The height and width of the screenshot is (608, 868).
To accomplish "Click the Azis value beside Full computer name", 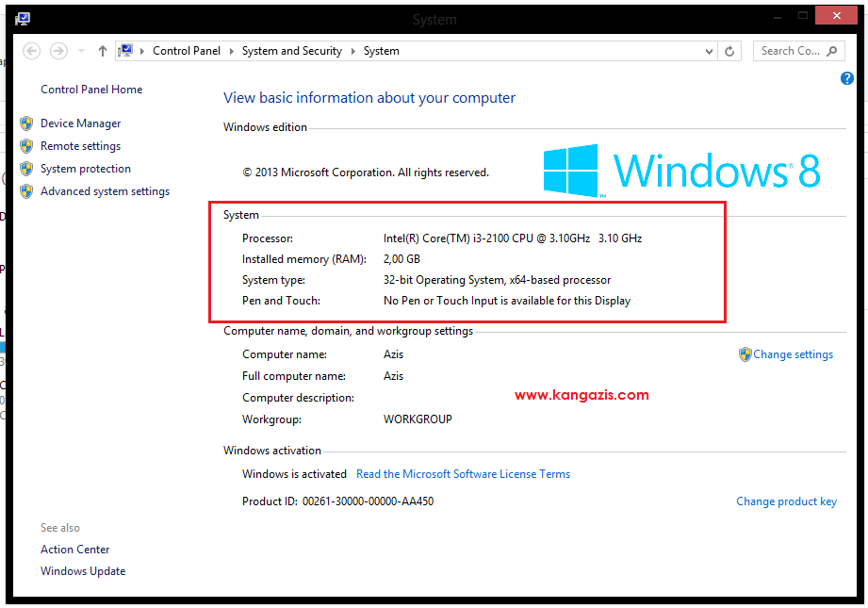I will coord(394,376).
